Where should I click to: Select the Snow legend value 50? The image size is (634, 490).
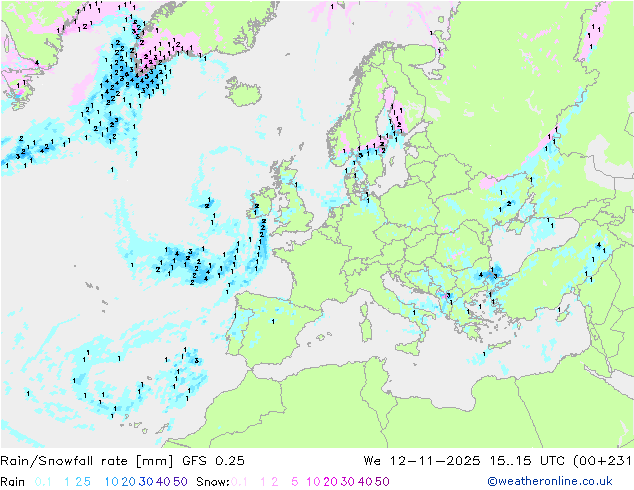[x=382, y=482]
